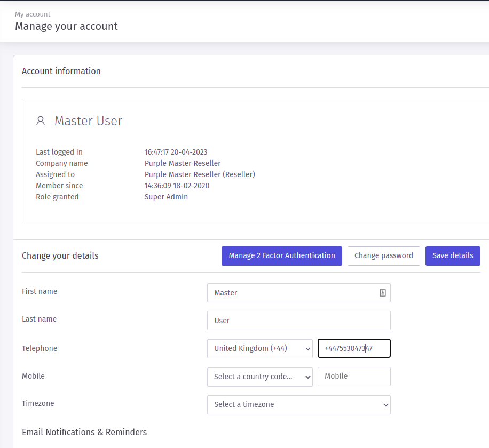
Task: Click into the Last name field containing User
Action: pyautogui.click(x=299, y=321)
